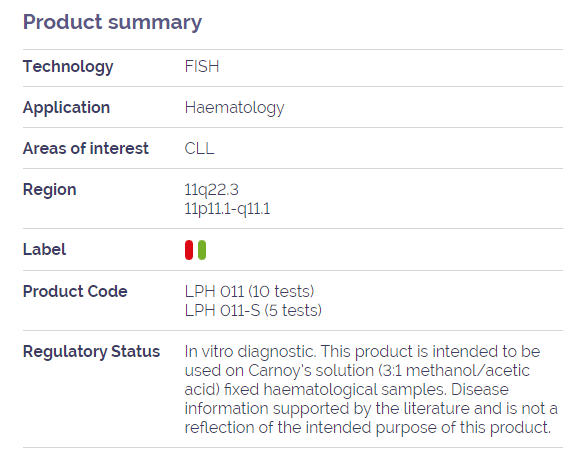
Task: Click the red label indicator pill
Action: click(189, 250)
